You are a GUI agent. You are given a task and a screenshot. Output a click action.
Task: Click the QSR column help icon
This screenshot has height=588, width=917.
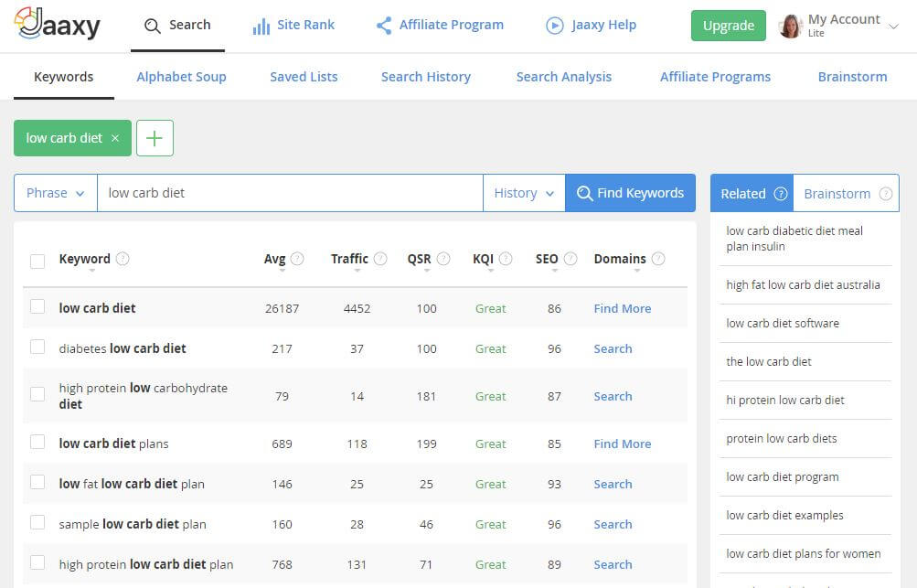point(443,259)
